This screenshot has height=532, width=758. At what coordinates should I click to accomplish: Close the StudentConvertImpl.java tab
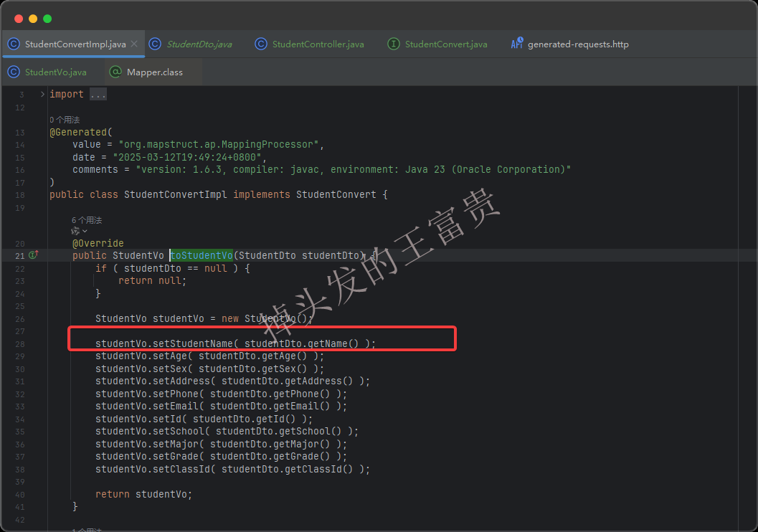134,44
